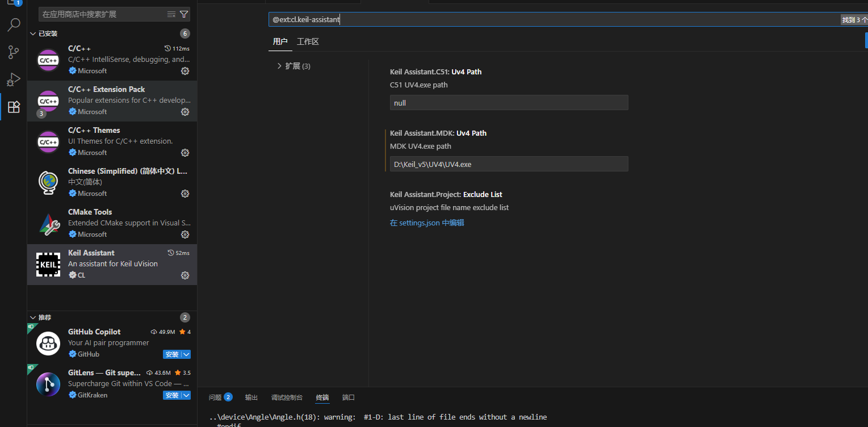Open install options dropdown next to GitHub Copilot

coord(187,354)
